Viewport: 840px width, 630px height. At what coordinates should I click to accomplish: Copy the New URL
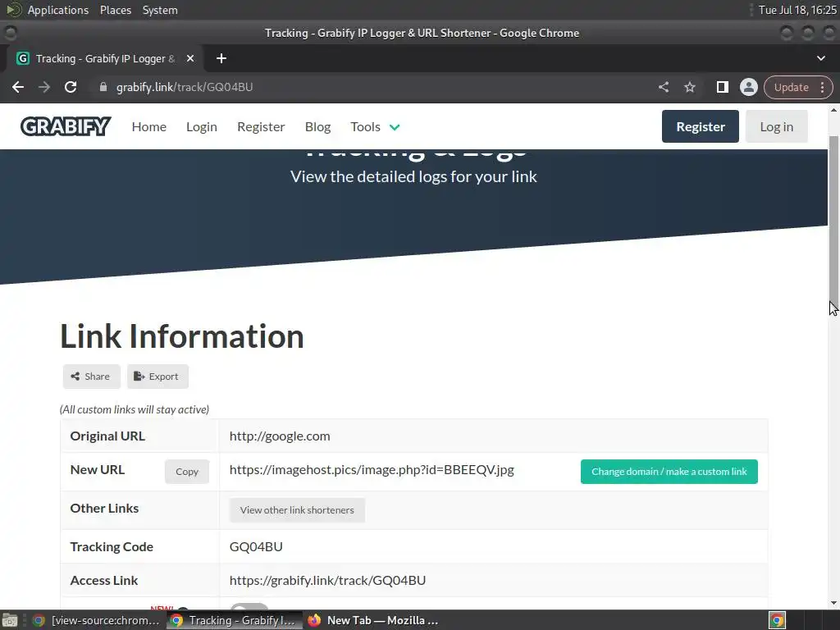pos(187,472)
